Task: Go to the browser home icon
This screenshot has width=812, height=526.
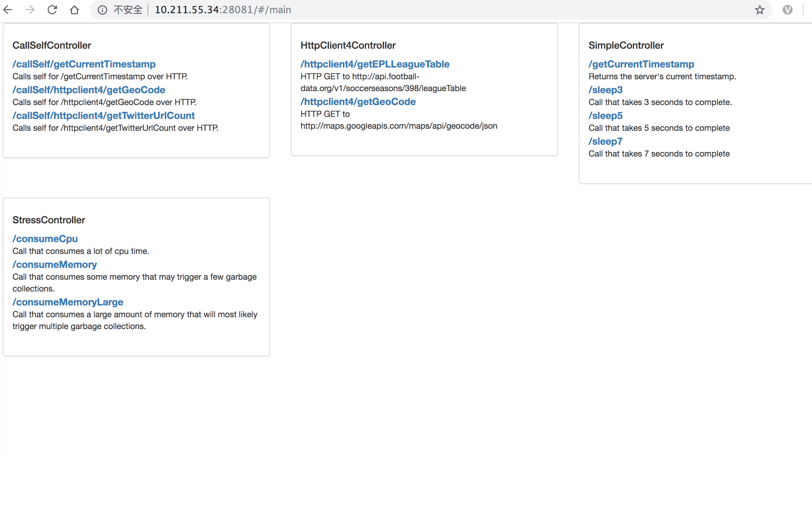Action: click(74, 10)
